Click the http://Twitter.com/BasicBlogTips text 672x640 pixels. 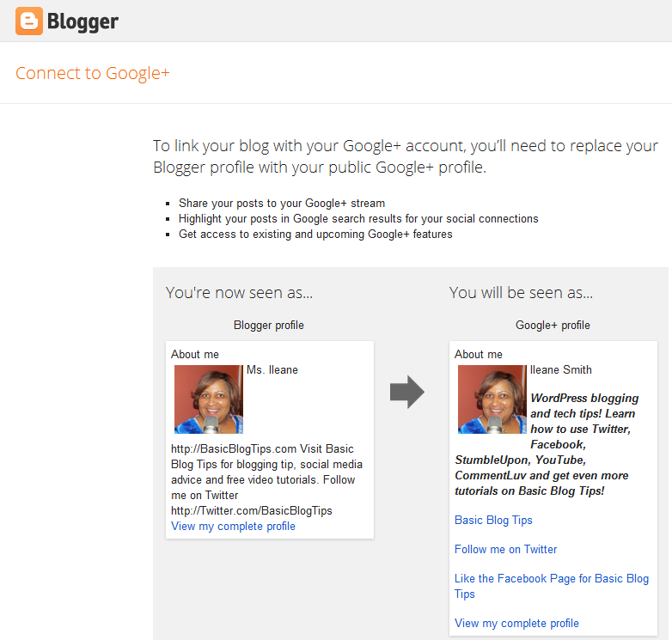pos(252,510)
